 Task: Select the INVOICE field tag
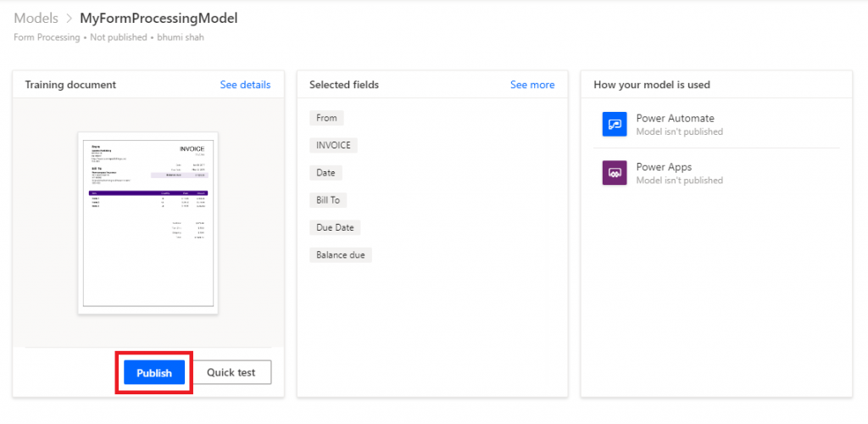pyautogui.click(x=333, y=146)
